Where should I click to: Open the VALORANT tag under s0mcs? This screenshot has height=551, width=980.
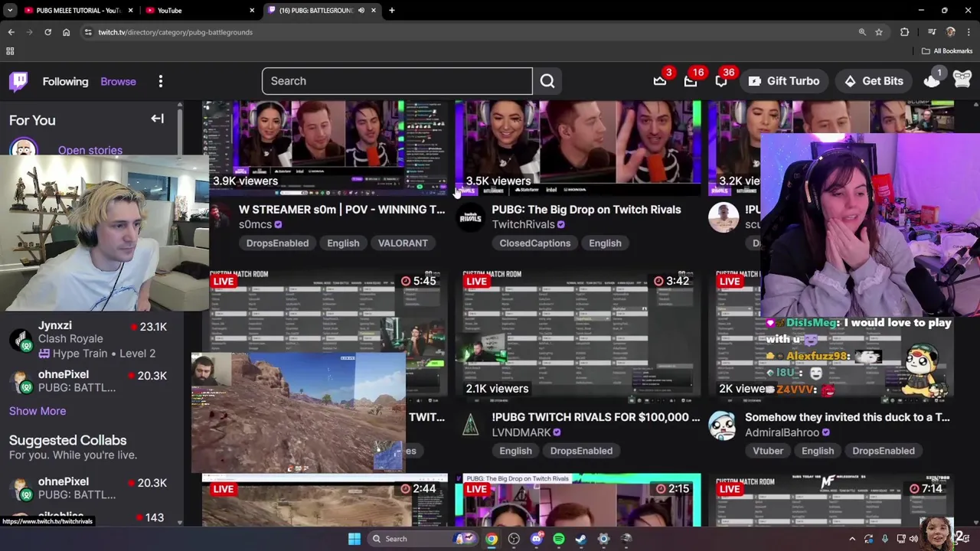[403, 243]
